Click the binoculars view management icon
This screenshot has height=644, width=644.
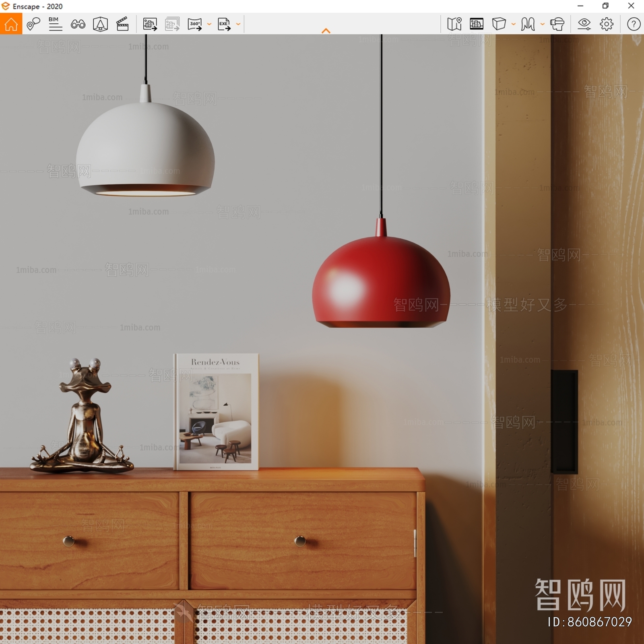tap(78, 24)
